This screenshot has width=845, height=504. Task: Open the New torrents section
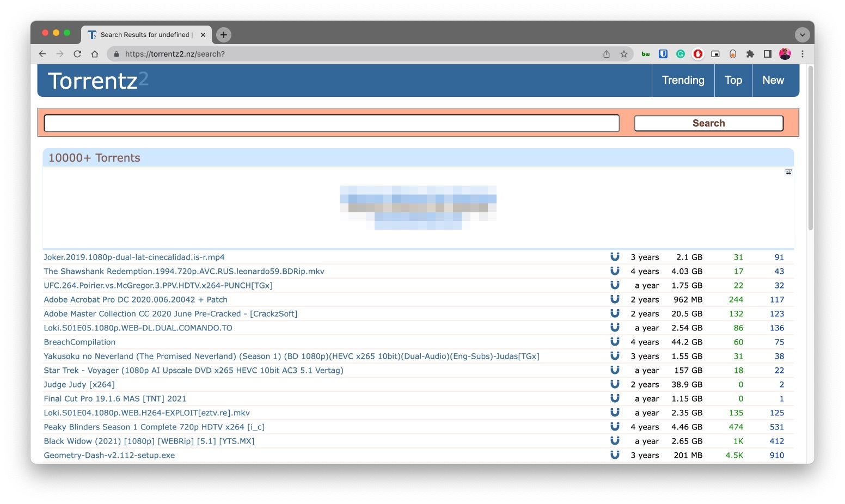(773, 80)
